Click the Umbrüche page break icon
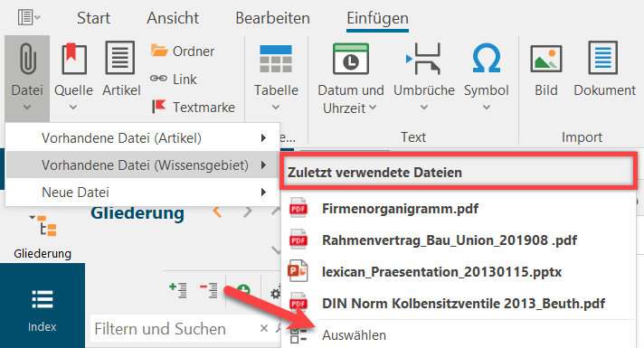This screenshot has width=644, height=348. coord(423,59)
